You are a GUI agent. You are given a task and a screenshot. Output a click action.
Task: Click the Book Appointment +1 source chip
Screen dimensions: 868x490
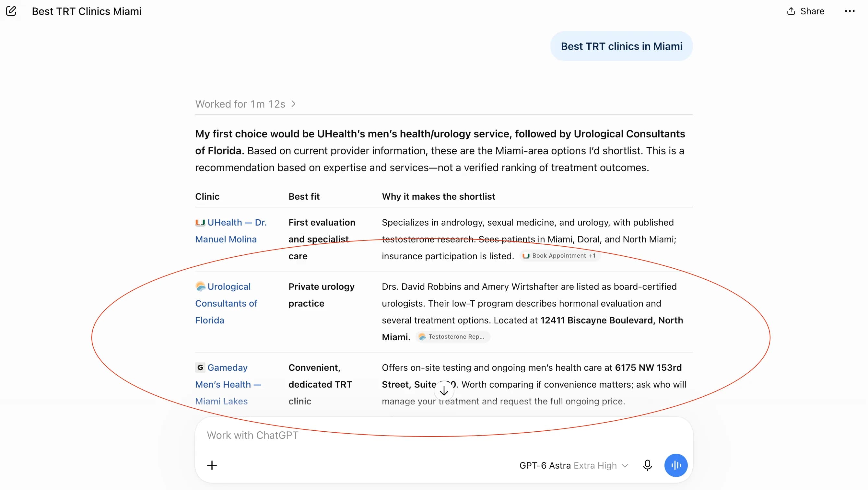tap(559, 256)
